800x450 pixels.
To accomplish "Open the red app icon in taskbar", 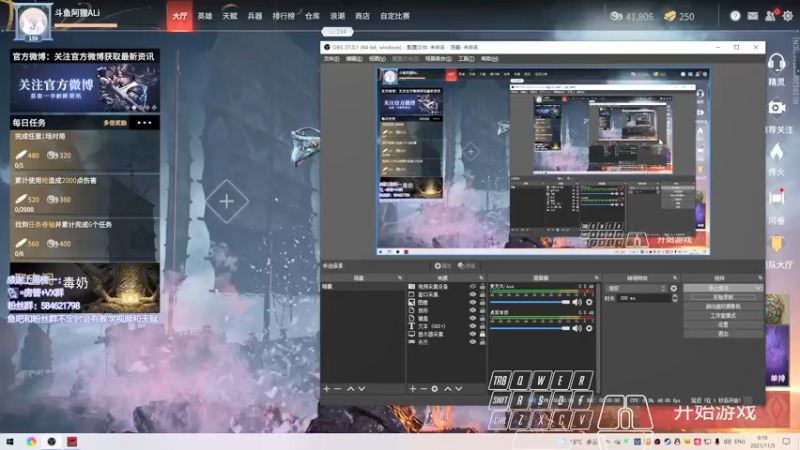I will coord(72,441).
